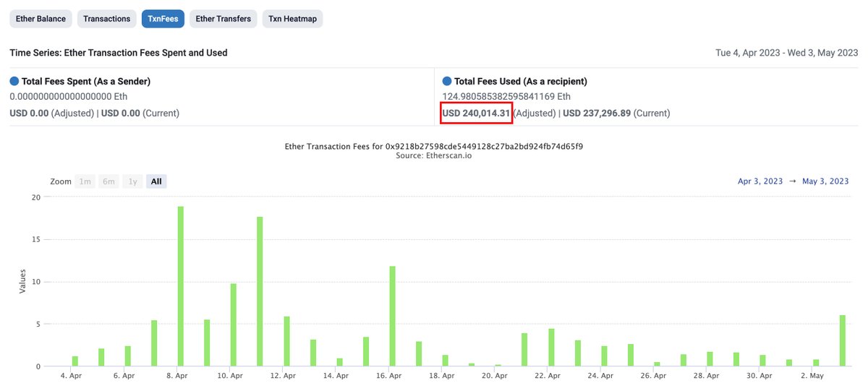Viewport: 868px width, 391px height.
Task: Click the 3 May last bar
Action: (843, 340)
